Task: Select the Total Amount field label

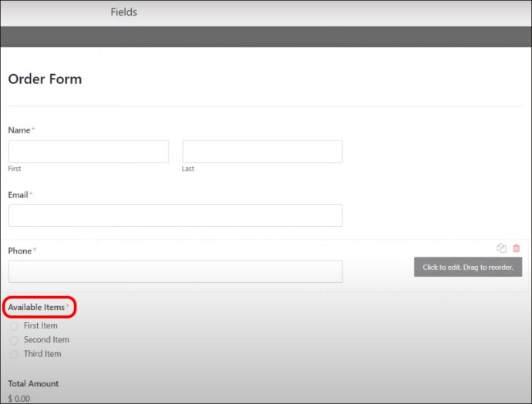Action: [x=33, y=383]
